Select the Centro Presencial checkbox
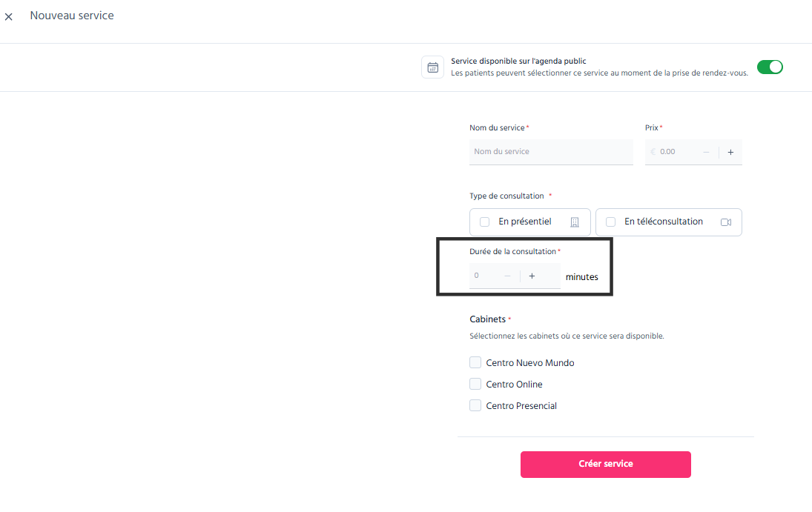This screenshot has width=812, height=512. coord(475,405)
